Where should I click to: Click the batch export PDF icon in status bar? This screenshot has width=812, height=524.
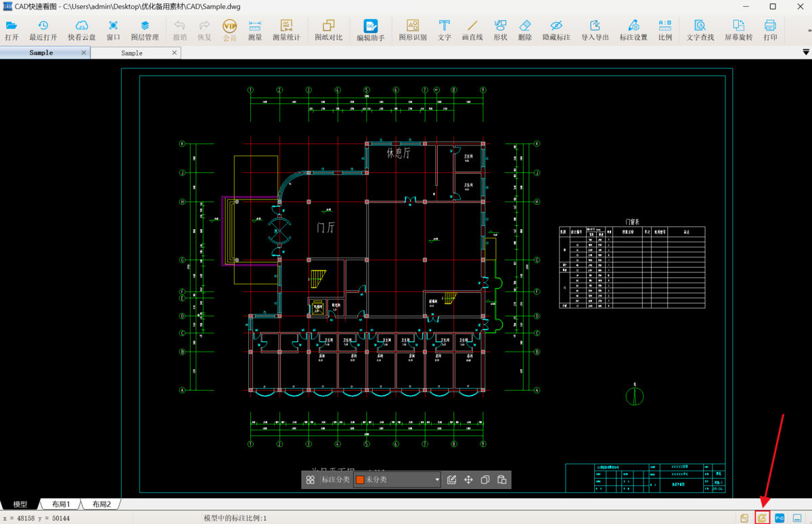pyautogui.click(x=762, y=518)
